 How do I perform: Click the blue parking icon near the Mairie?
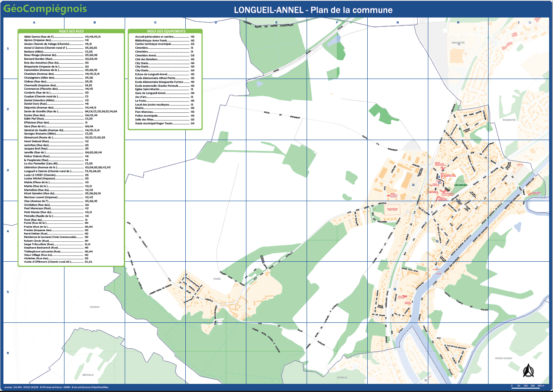tap(439, 177)
